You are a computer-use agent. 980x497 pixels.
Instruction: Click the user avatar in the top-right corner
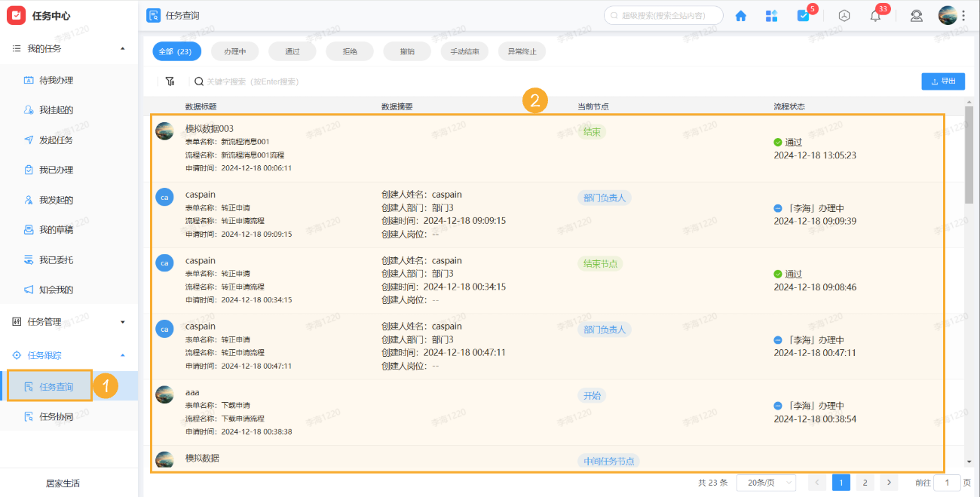point(947,15)
